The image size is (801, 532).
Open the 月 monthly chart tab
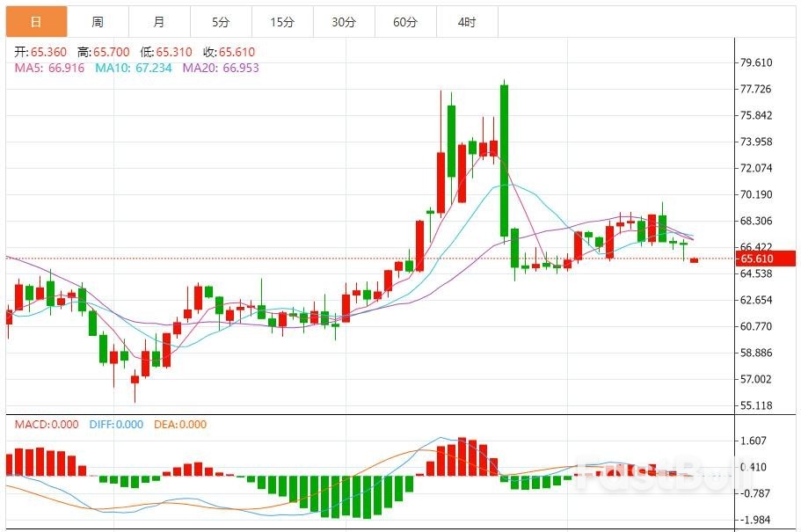tap(159, 22)
